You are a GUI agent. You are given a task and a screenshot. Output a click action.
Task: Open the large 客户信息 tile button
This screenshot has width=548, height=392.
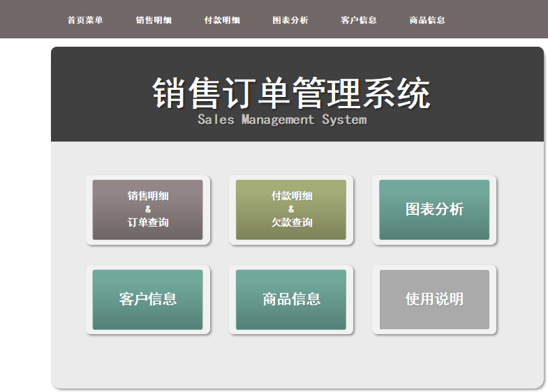tap(148, 299)
